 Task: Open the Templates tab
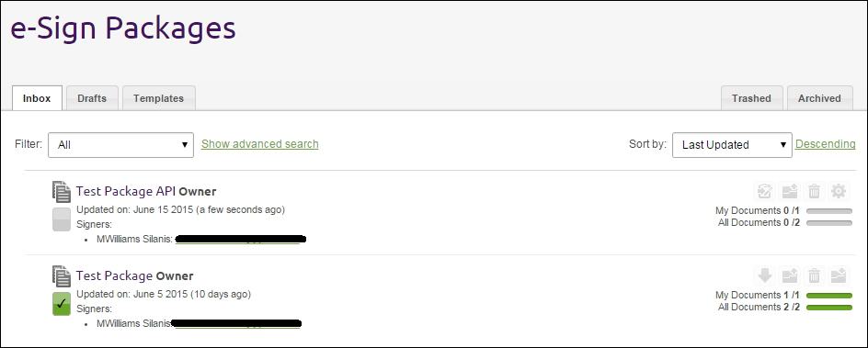158,98
